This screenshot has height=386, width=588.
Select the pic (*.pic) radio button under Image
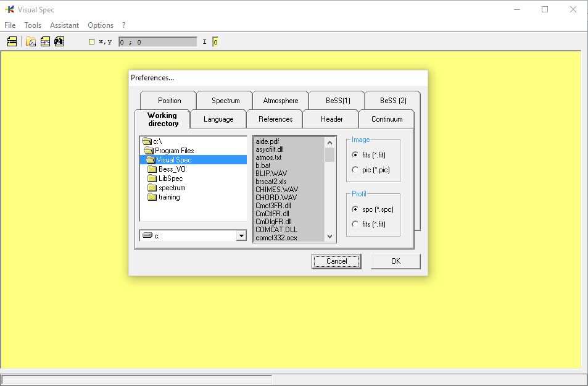coord(356,169)
